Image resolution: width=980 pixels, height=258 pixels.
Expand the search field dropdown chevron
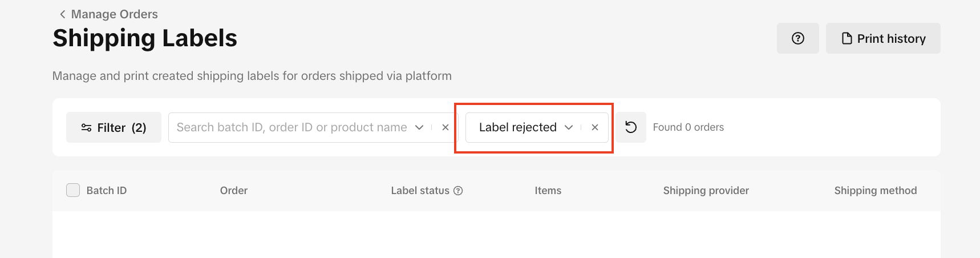coord(419,127)
